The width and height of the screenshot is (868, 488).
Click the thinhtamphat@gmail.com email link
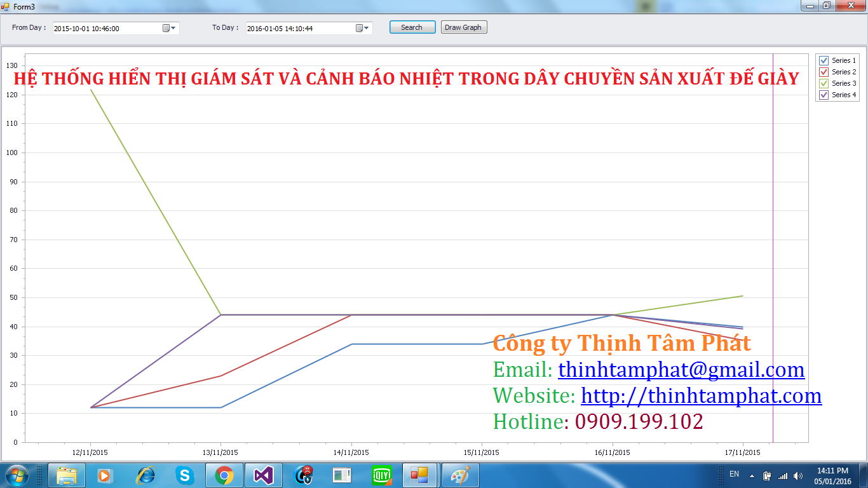(x=681, y=369)
